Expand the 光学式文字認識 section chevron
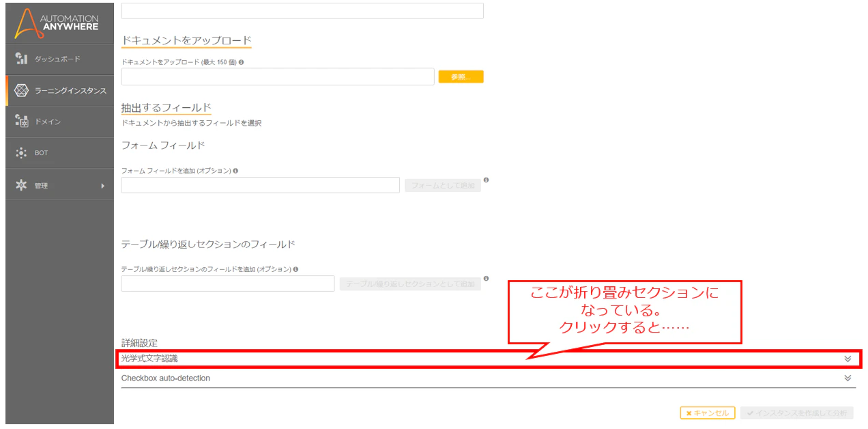 pos(848,359)
